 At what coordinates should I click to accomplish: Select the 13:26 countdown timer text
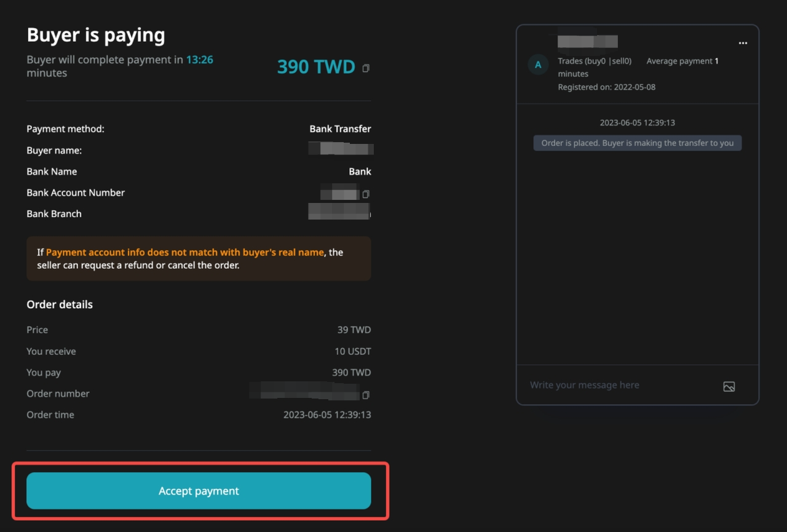click(200, 60)
